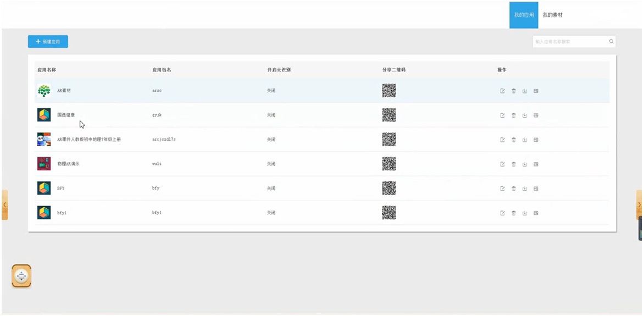644x316 pixels.
Task: Click the green tree icon of AR素材
Action: (x=44, y=90)
